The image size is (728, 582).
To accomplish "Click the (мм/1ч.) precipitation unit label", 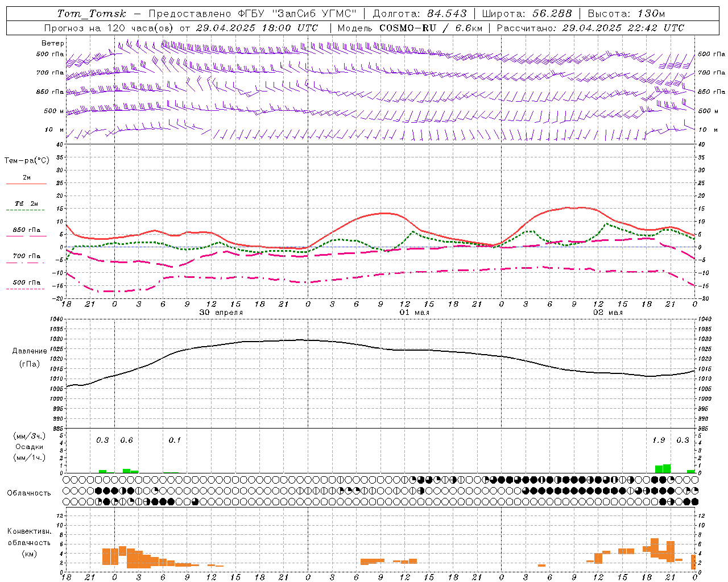I will [x=30, y=458].
